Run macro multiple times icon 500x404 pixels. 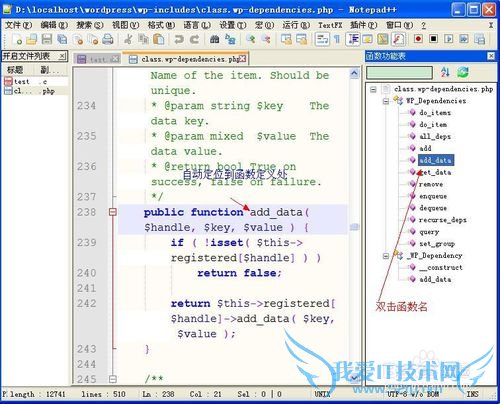464,39
